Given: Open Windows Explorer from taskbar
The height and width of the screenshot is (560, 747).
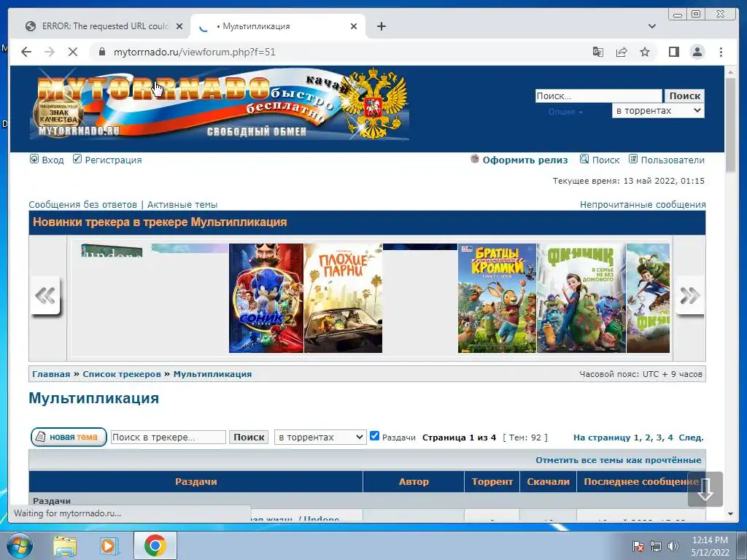Looking at the screenshot, I should [x=65, y=545].
